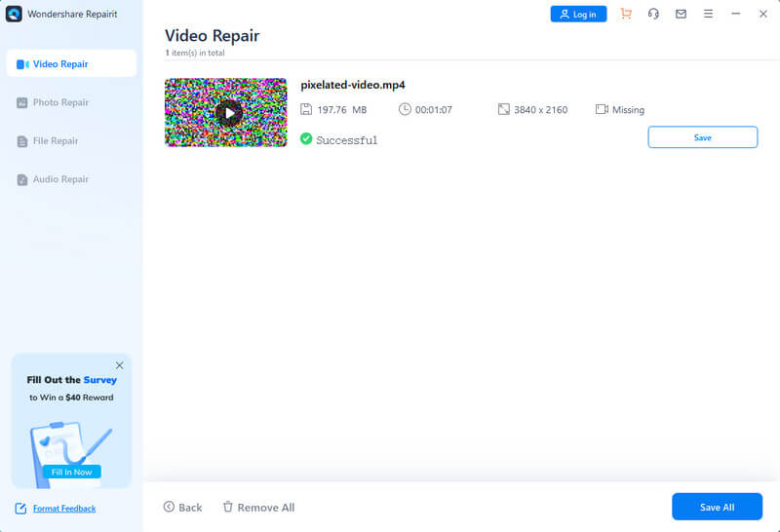The image size is (780, 532).
Task: Remove All videos from the list
Action: click(x=258, y=508)
